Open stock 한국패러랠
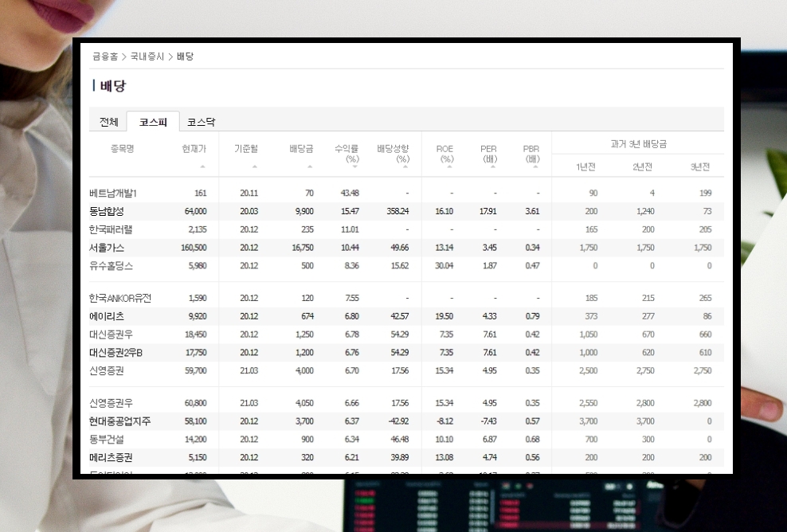This screenshot has height=532, width=787. 111,229
